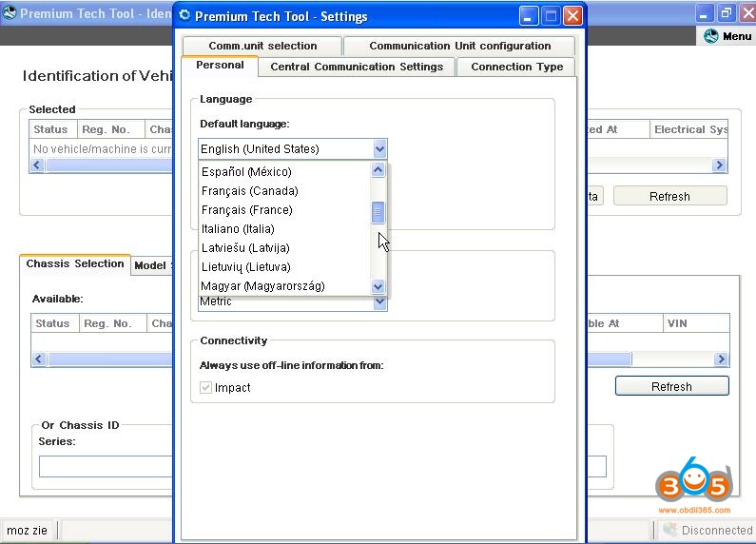Select the Personal tab
This screenshot has width=756, height=544.
click(220, 65)
